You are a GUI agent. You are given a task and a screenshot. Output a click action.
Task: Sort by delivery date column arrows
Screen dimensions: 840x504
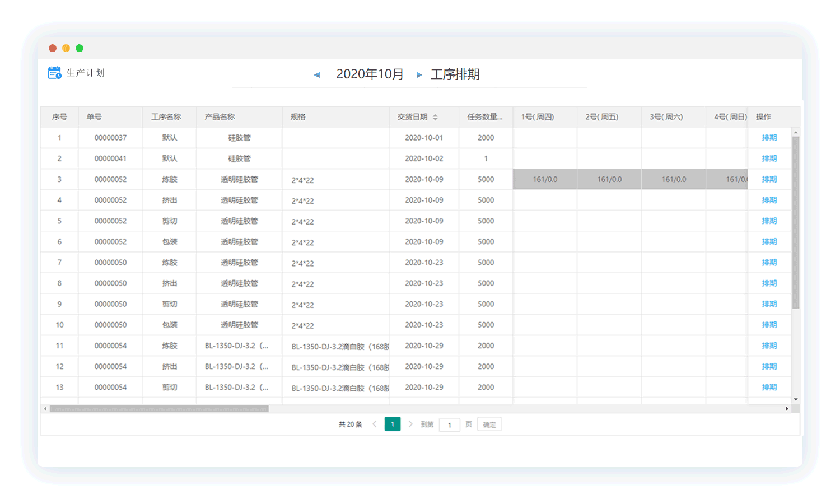[x=435, y=117]
